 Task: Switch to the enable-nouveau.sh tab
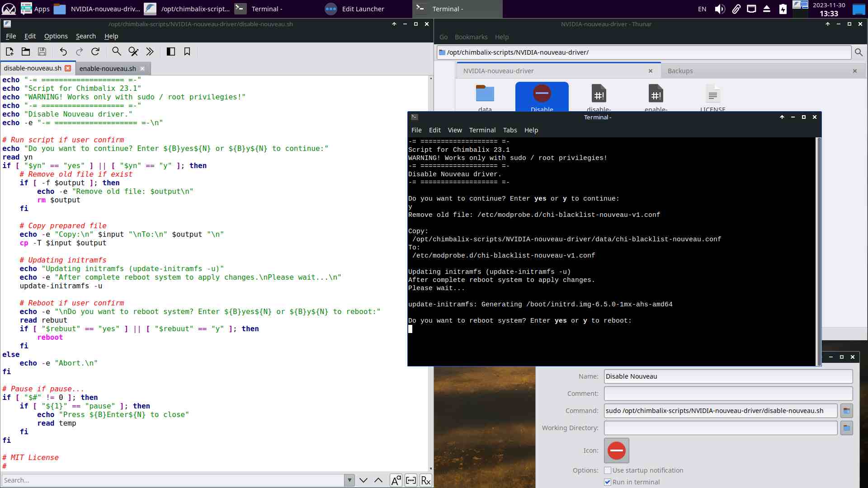click(x=108, y=69)
